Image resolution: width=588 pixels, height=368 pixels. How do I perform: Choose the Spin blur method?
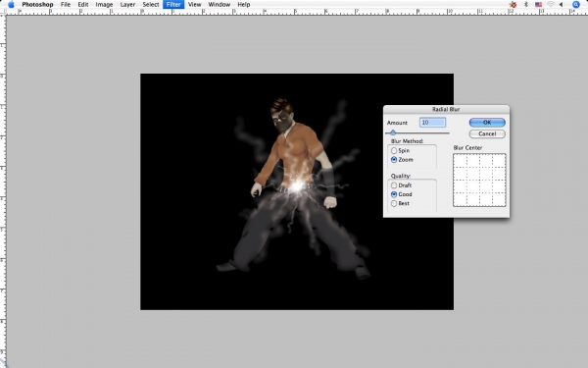[394, 150]
